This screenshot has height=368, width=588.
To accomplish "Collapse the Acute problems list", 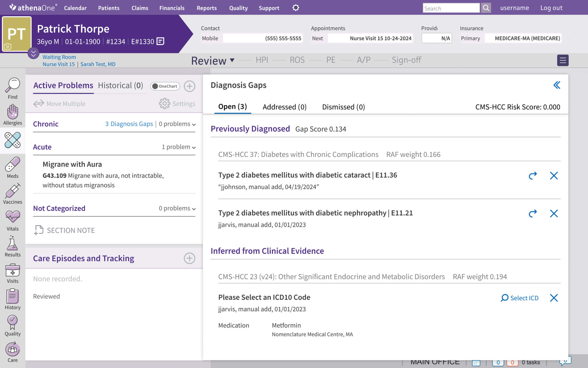I will (x=194, y=147).
